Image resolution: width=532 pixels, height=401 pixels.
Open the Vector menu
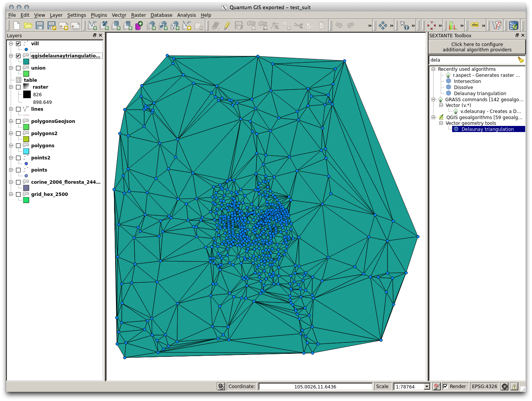119,15
